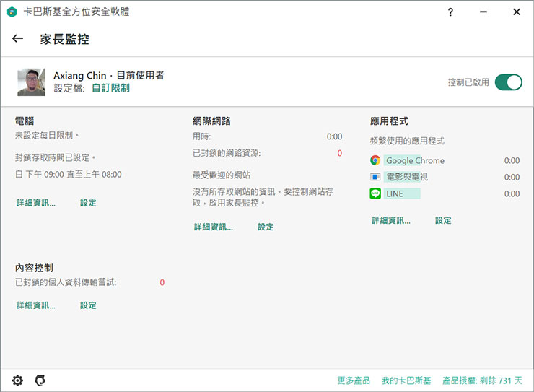Open 詳細資訊 under 電腦 section
The width and height of the screenshot is (534, 392).
pyautogui.click(x=36, y=203)
